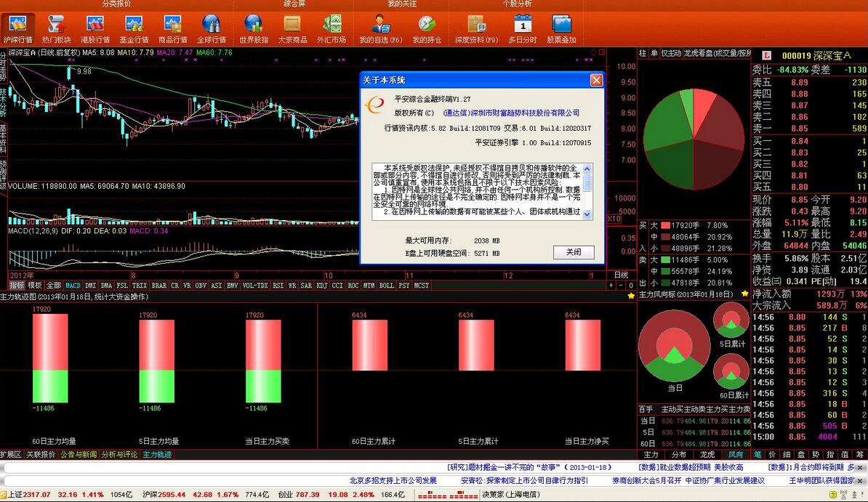Screen dimensions: 868x502
Task: Open the 港股行情 toolbar icon
Action: tap(95, 29)
